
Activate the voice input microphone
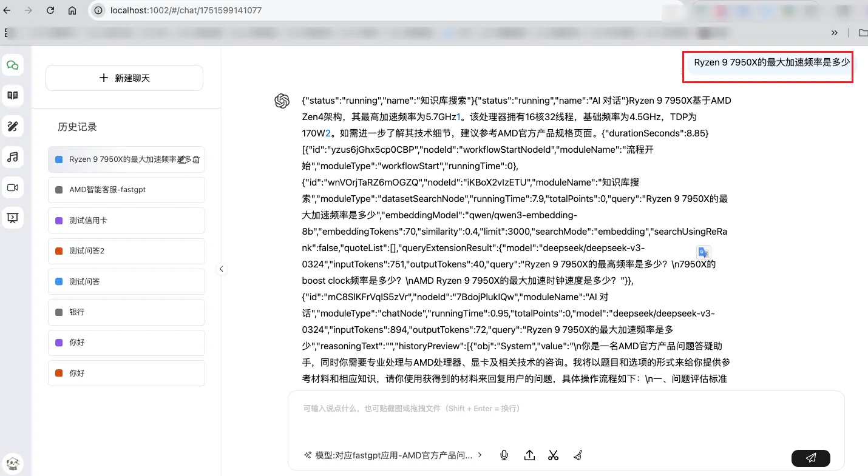pyautogui.click(x=504, y=455)
